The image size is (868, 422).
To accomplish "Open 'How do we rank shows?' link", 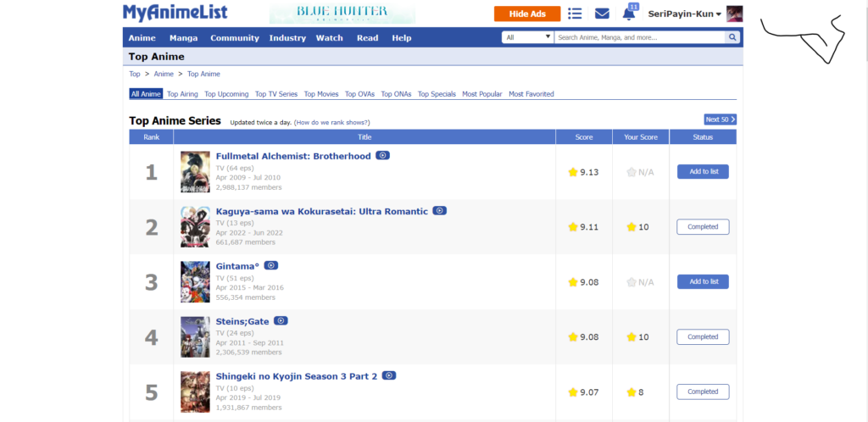I will [331, 123].
